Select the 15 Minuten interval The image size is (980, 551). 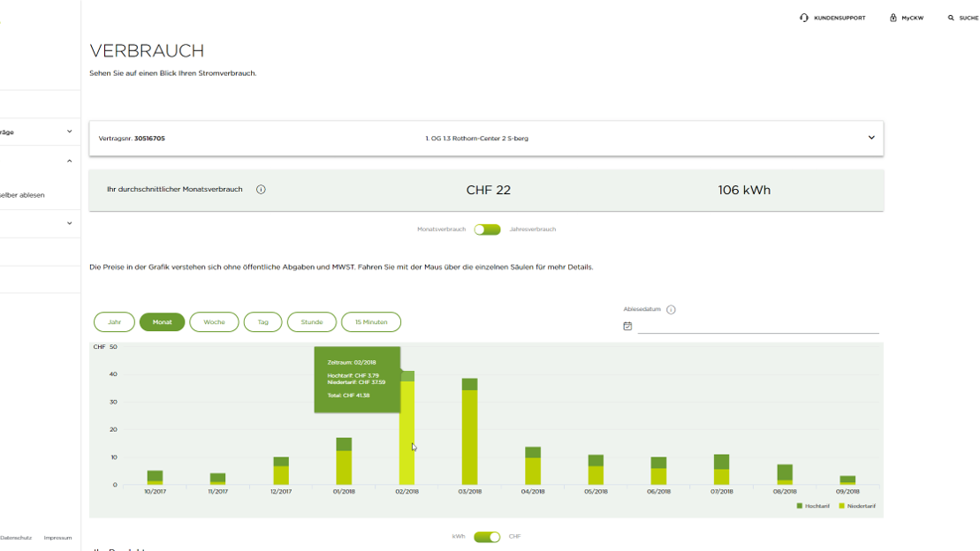(x=371, y=322)
